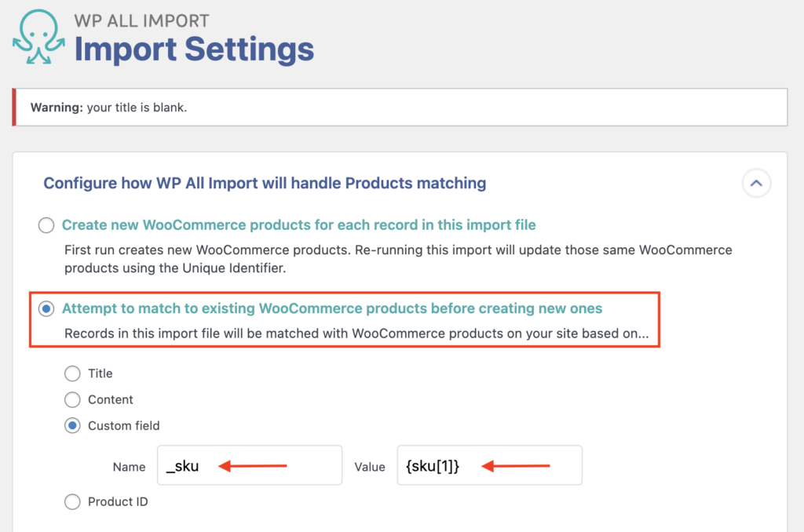Choose Title as the matching field
Screen dimensions: 804x532
72,373
